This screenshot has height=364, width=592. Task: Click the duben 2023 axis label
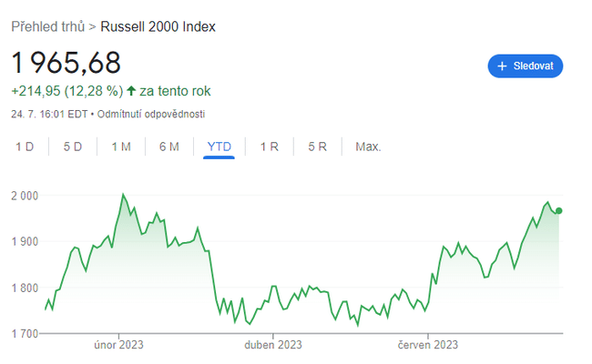(x=273, y=345)
